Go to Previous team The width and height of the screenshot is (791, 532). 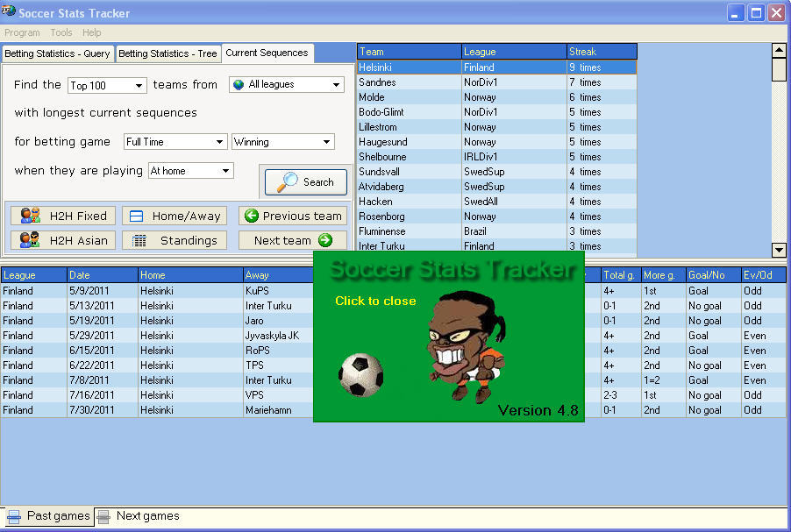(x=293, y=216)
